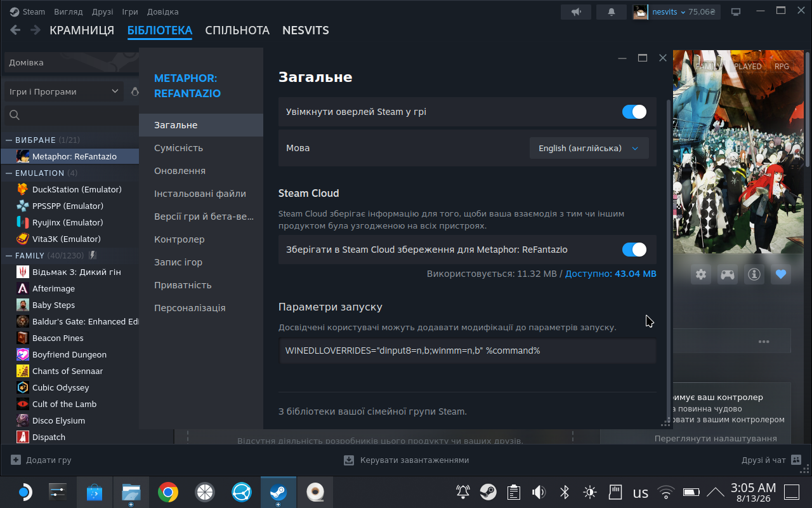The width and height of the screenshot is (812, 508).
Task: Open game settings gear on Metaphor page
Action: [701, 274]
